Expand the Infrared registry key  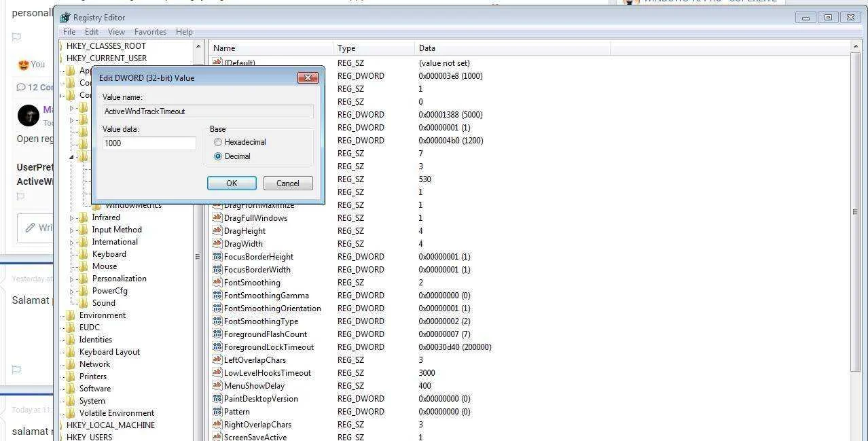tap(72, 218)
